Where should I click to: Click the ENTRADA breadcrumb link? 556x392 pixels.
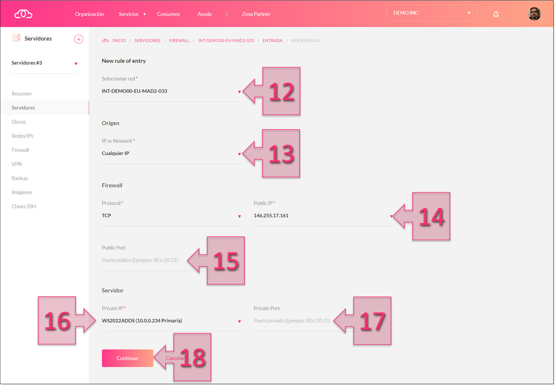pos(272,41)
